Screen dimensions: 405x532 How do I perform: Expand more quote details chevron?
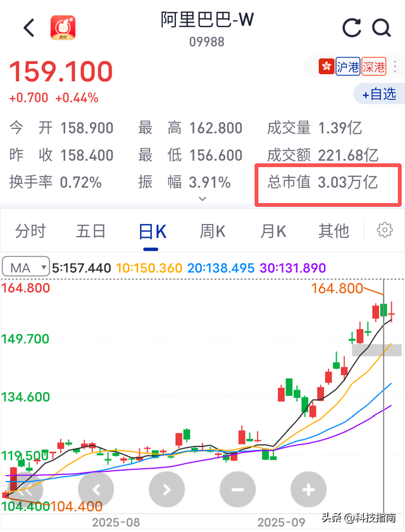click(202, 199)
